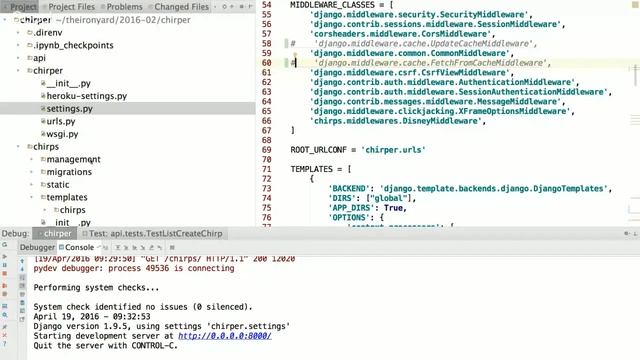This screenshot has width=640, height=360.
Task: Click Scroll from Source in Project panel
Action: [x=224, y=7]
